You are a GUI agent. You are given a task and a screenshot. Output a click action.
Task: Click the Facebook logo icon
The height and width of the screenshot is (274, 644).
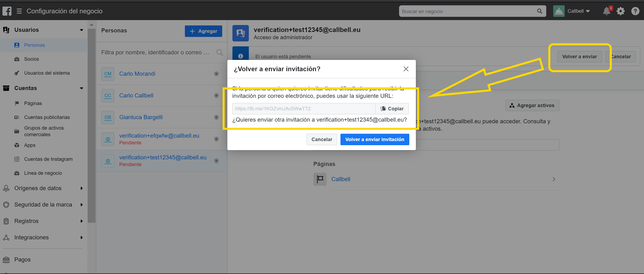(7, 11)
